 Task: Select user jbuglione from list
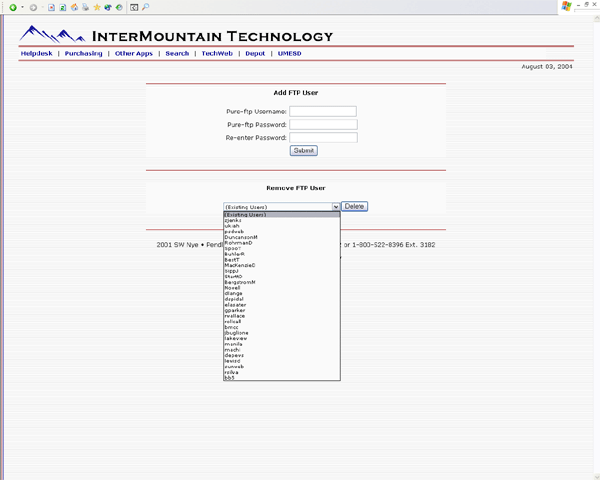tap(282, 333)
